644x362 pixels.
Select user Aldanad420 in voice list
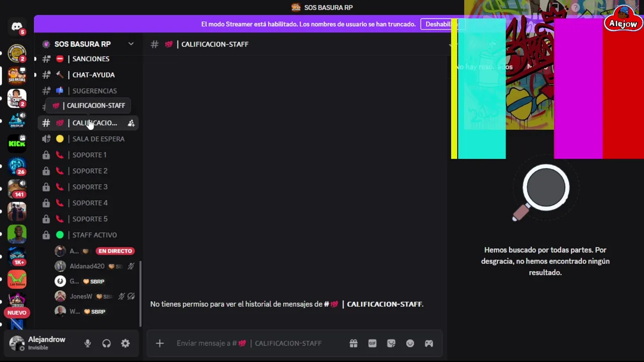pos(95,266)
